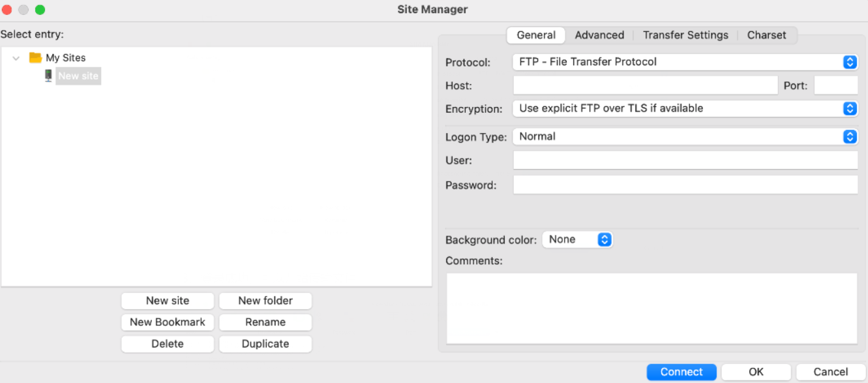
Task: Open the Protocol dropdown
Action: [685, 62]
